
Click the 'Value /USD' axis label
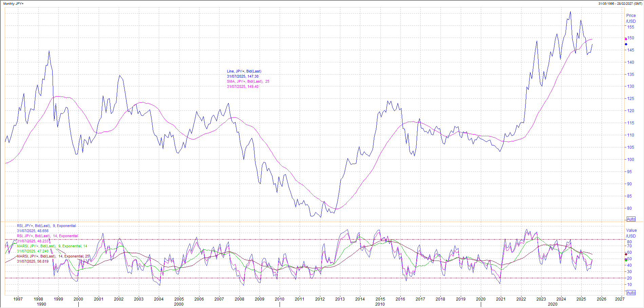[x=631, y=233]
